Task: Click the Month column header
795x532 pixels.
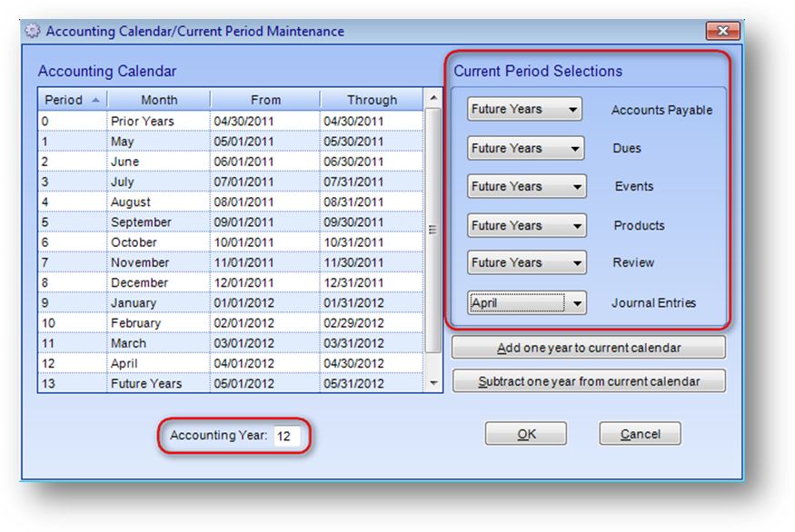Action: [x=159, y=100]
